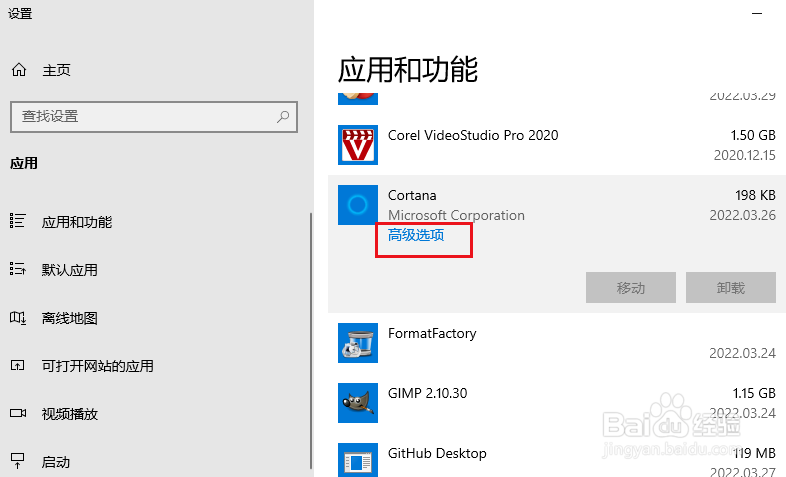Screen dimensions: 786x477
Task: Click the 应用和功能 page heading
Action: (x=408, y=70)
